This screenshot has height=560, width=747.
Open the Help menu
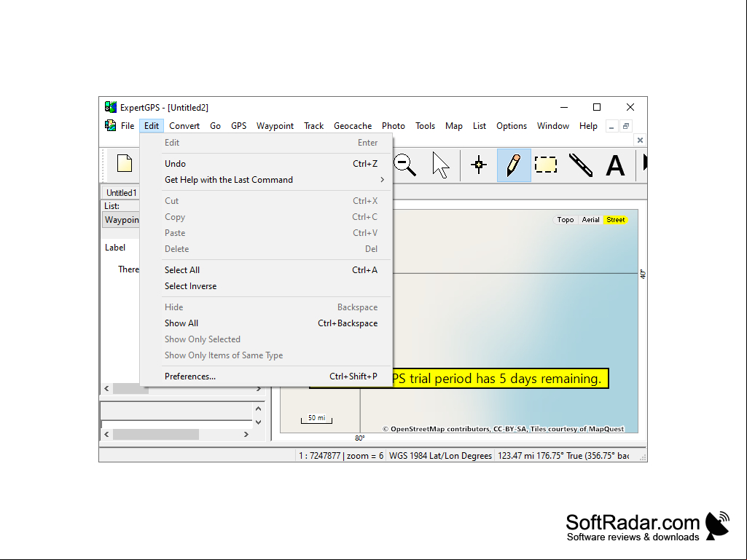[x=588, y=126]
